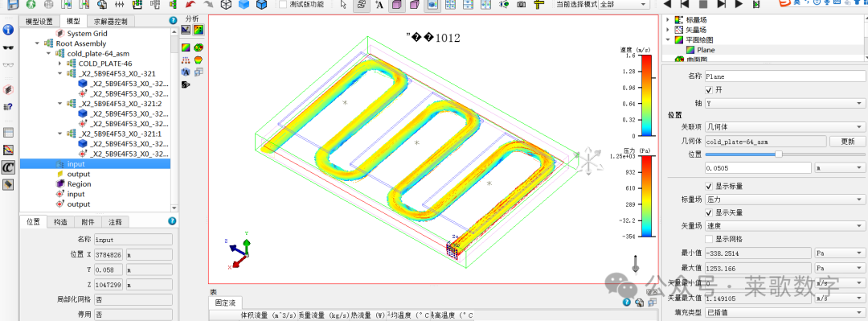Click the surface plot icon in analysis panel
Screen dimensions: 868x321
(x=199, y=47)
